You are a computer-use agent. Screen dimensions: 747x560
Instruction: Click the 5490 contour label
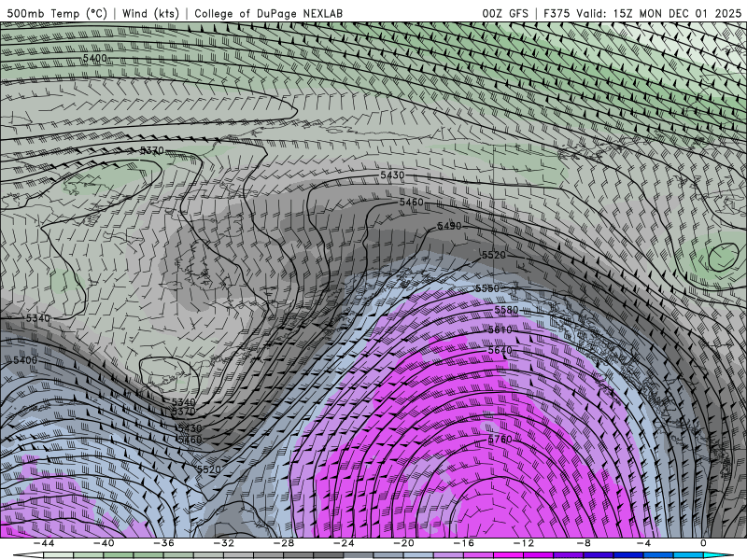pos(449,226)
